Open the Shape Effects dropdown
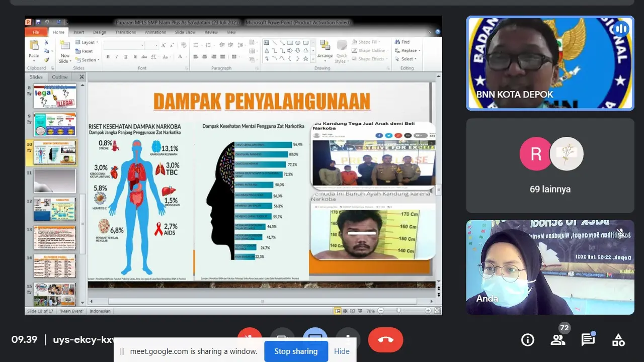Screen dimensions: 644x362 coord(369,59)
